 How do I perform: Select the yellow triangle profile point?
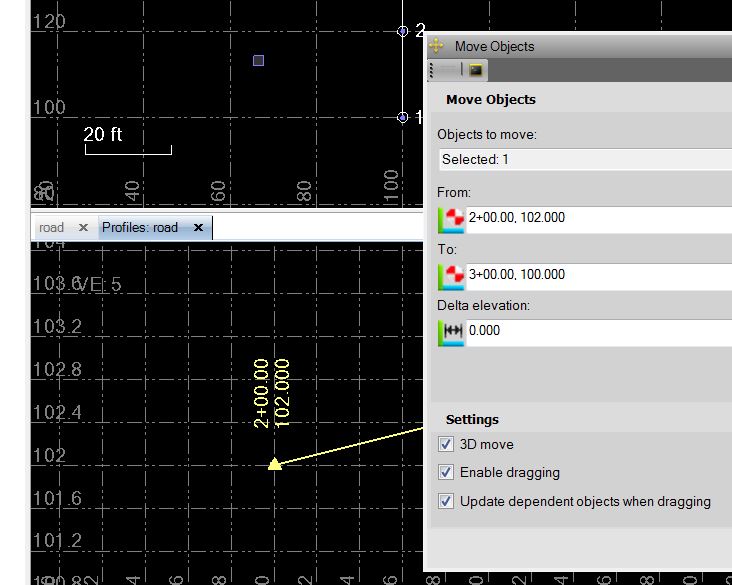point(274,464)
